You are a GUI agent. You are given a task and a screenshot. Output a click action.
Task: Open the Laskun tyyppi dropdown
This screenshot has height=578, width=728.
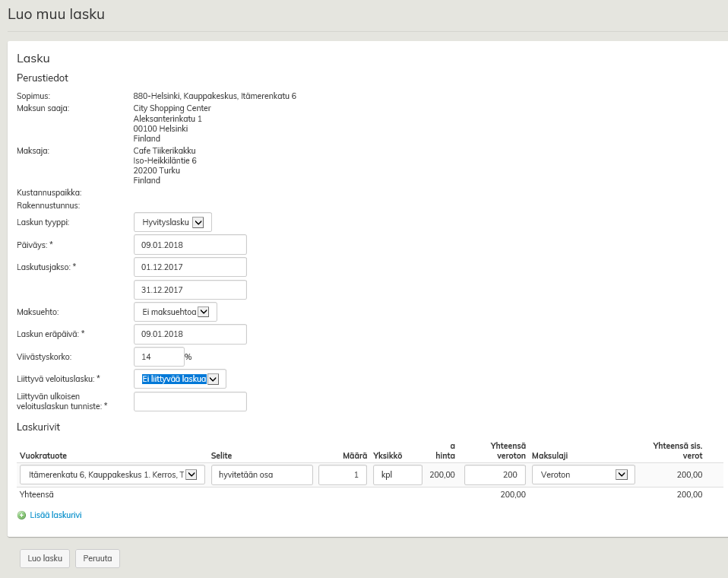tap(173, 222)
